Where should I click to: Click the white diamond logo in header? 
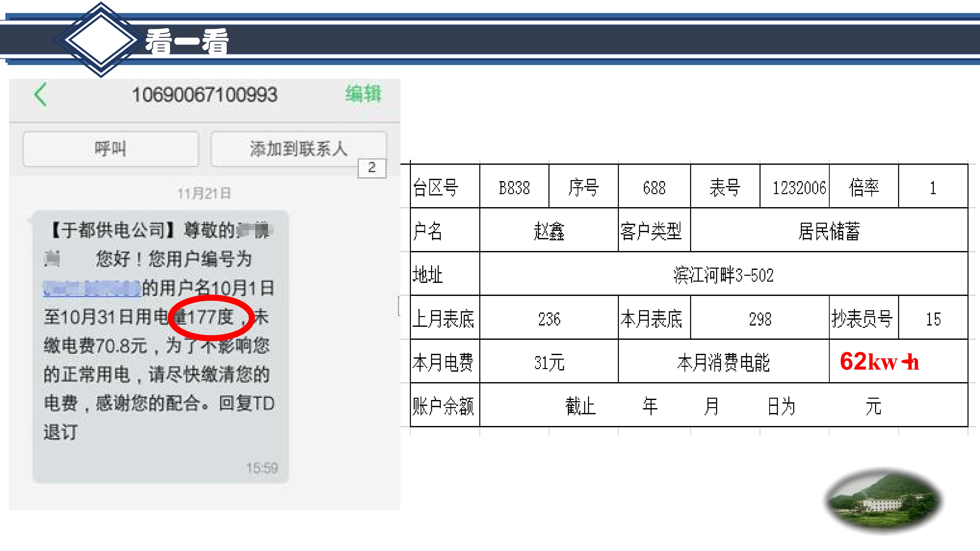[x=101, y=40]
